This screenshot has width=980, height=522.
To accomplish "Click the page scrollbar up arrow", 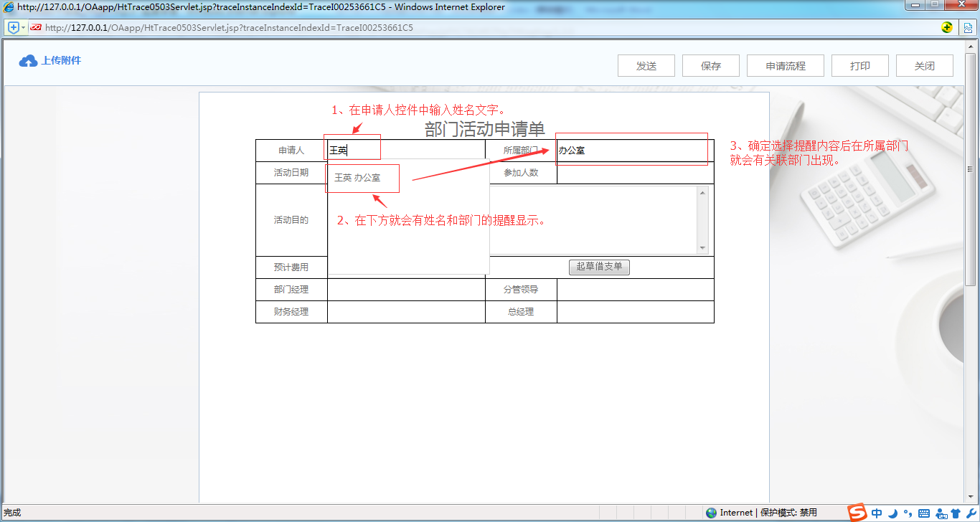I will pos(970,46).
